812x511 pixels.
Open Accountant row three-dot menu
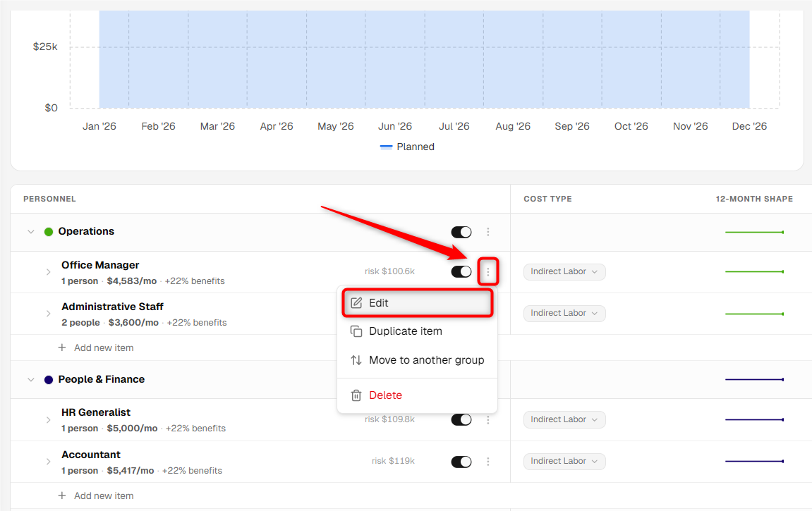(x=487, y=462)
